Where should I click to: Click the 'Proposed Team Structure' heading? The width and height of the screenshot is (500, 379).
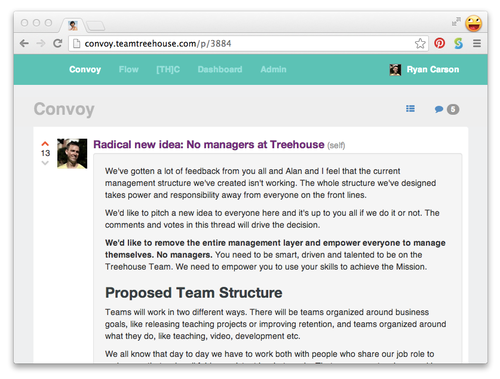pos(194,293)
